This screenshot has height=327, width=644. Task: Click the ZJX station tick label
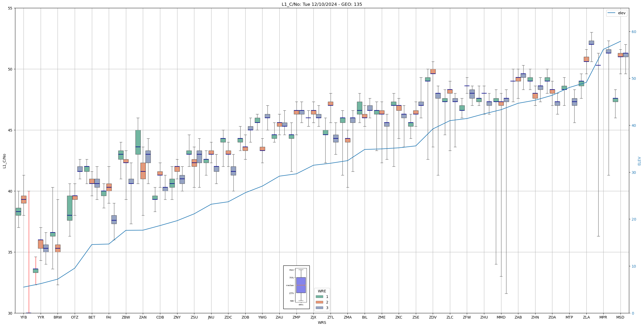tap(313, 317)
